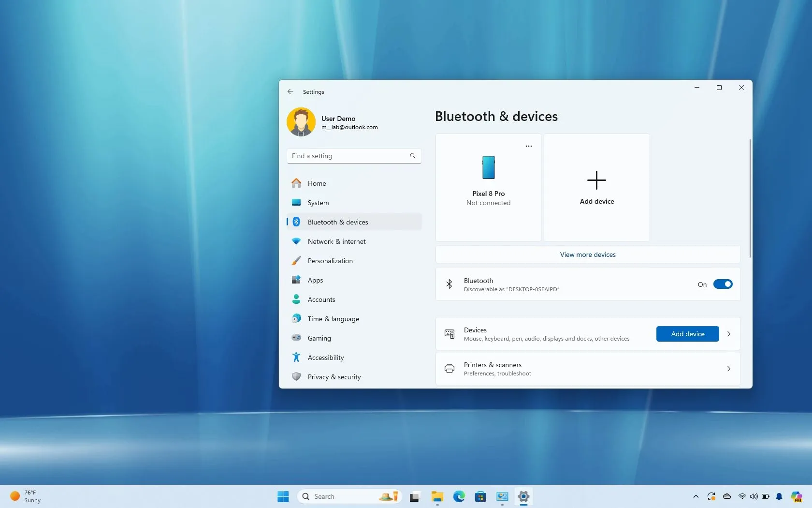This screenshot has width=812, height=508.
Task: Show hidden icons in system tray
Action: pos(696,496)
